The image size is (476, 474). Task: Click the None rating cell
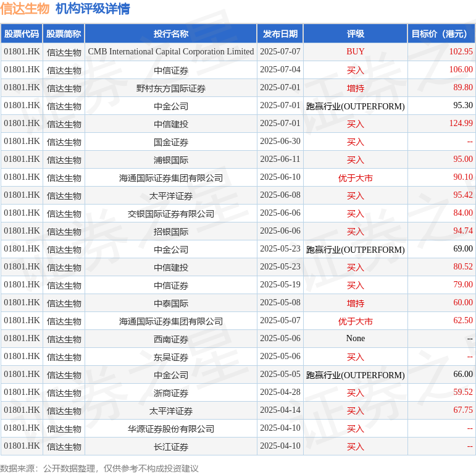coord(356,339)
